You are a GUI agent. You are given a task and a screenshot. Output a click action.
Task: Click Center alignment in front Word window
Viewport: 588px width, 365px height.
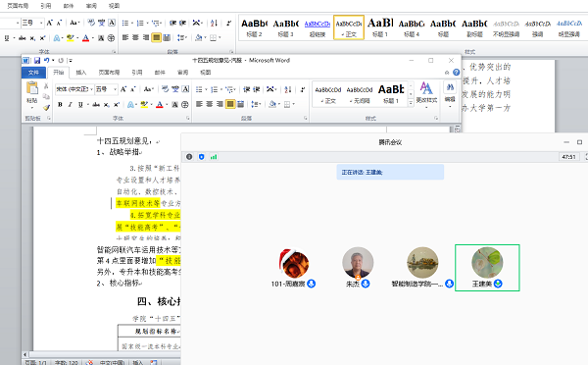210,104
